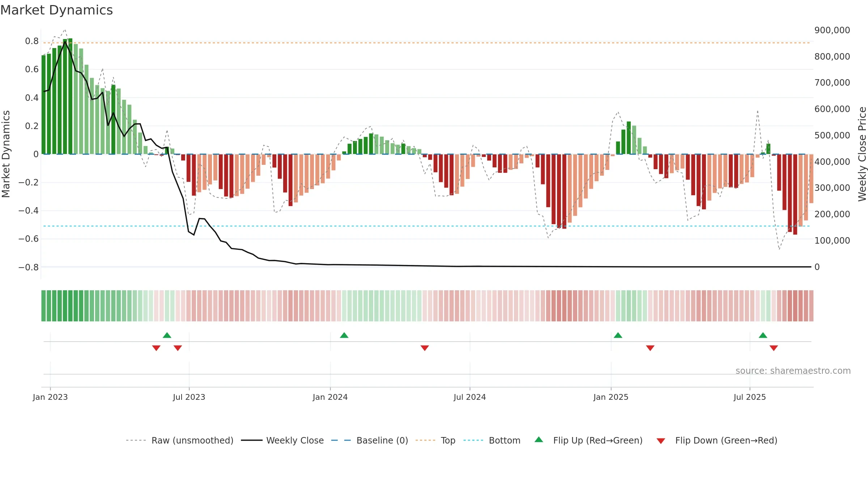Click the 0.4 left axis tick label
Screen dimensions: 868x488
(32, 98)
